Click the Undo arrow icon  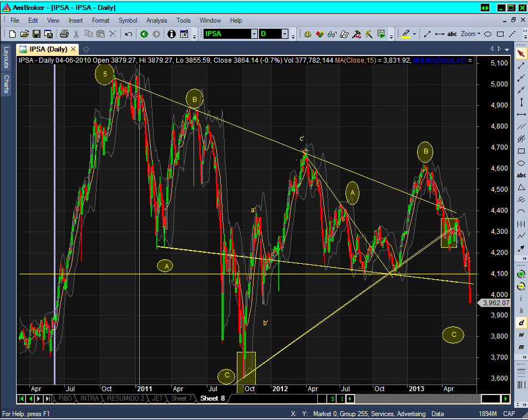128,34
